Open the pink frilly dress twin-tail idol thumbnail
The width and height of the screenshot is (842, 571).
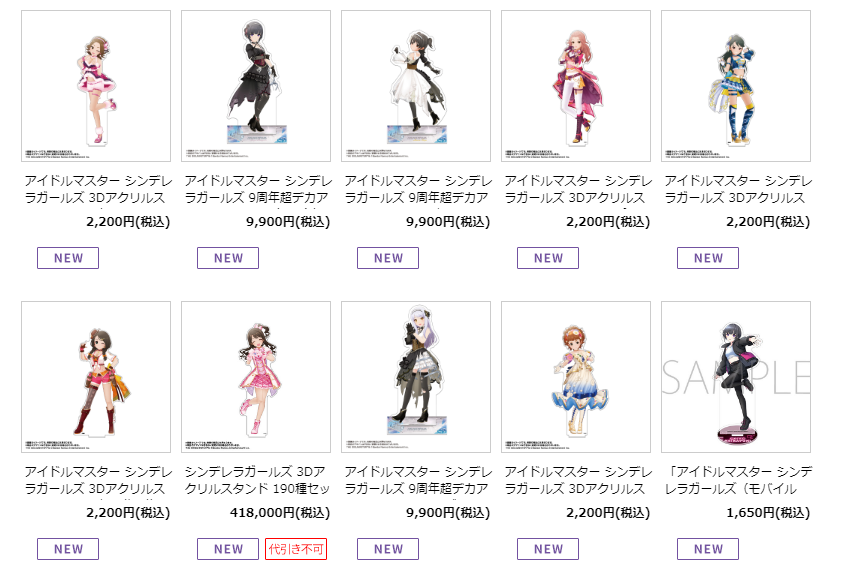pyautogui.click(x=256, y=377)
